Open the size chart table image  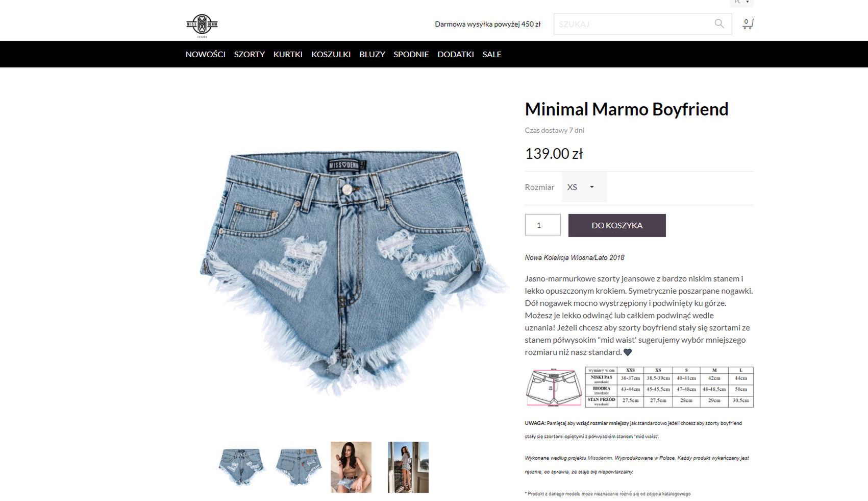pos(639,387)
